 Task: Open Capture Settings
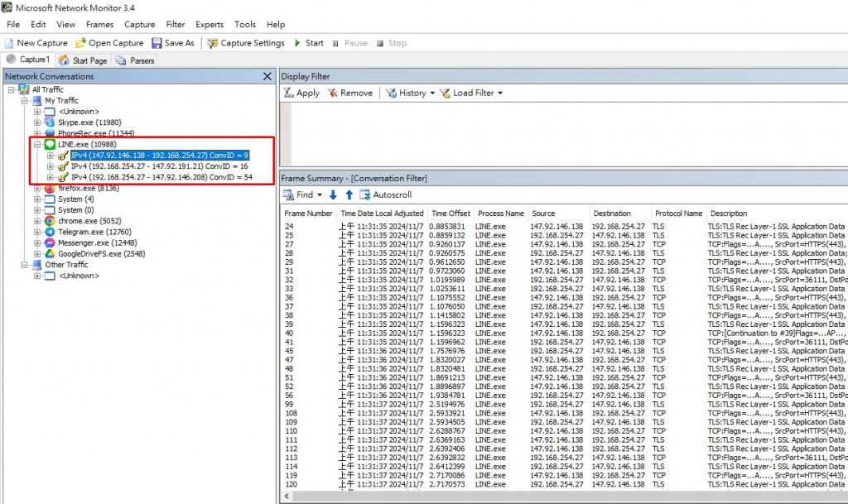coord(245,43)
